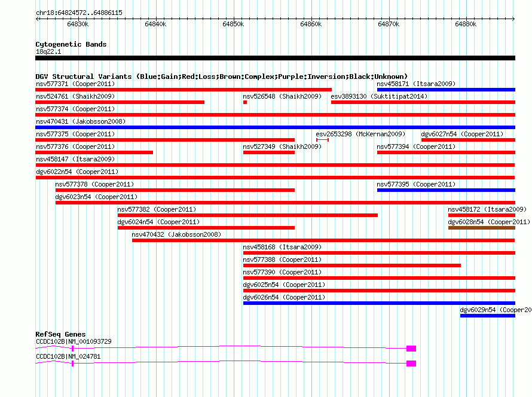The height and width of the screenshot is (397, 532).
Task: Open the nsv527349 (Shaikh2009) variant label
Action: [x=282, y=146]
